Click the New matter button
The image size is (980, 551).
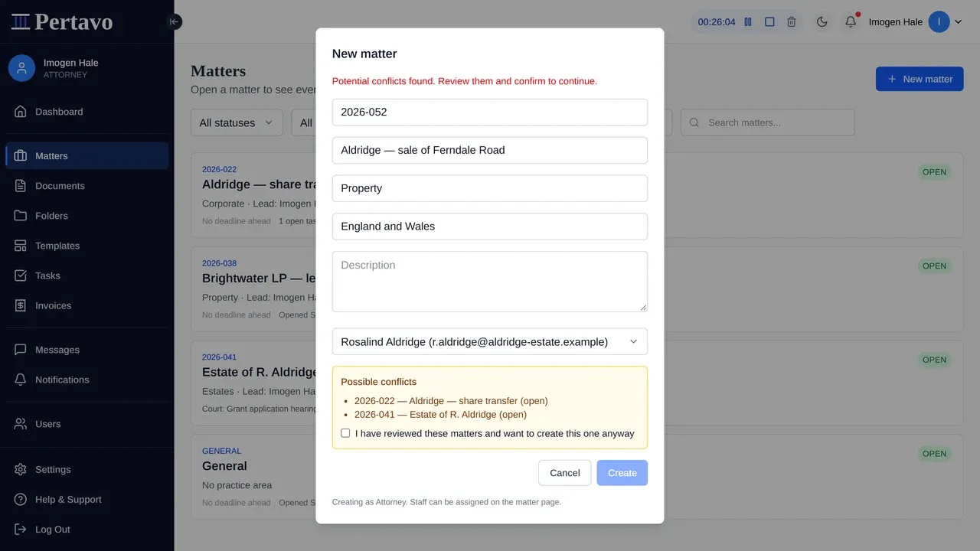pyautogui.click(x=920, y=79)
